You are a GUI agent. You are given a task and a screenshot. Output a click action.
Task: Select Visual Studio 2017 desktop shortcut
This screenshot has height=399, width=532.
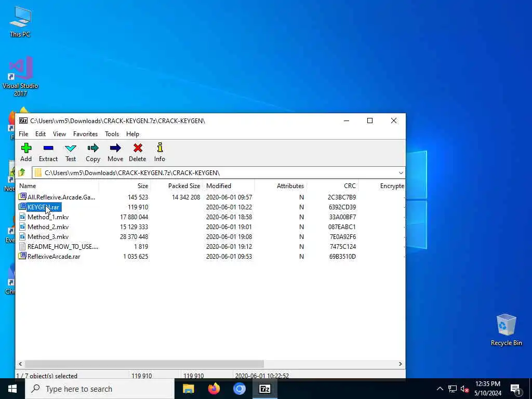pyautogui.click(x=20, y=76)
